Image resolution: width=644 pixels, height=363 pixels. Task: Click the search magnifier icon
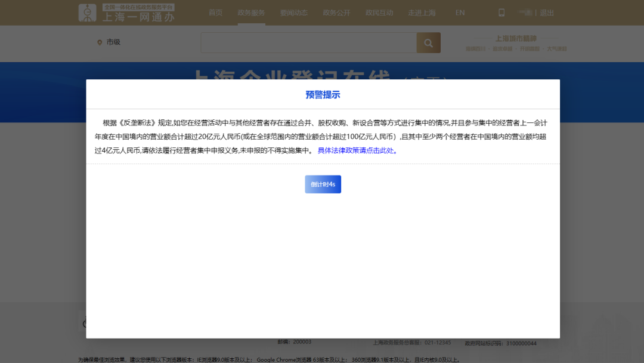[428, 43]
